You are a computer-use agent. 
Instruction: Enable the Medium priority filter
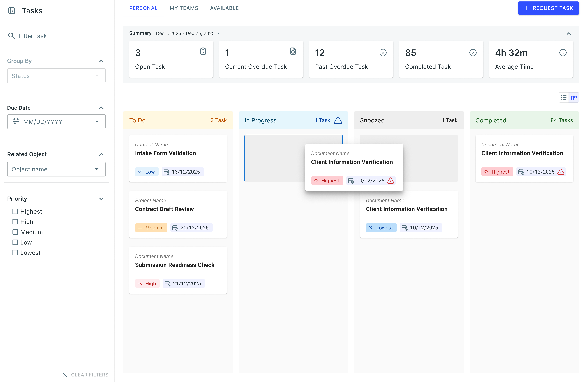(x=15, y=232)
